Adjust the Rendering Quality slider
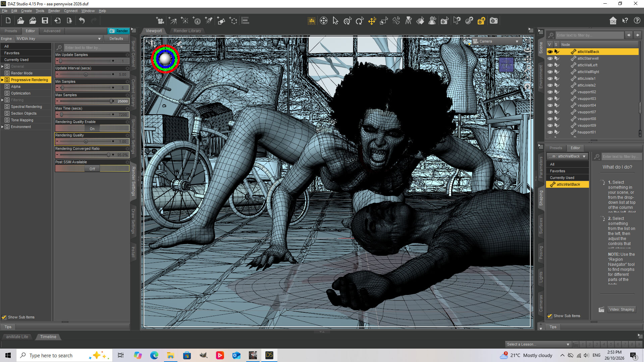644x362 pixels. (86, 141)
